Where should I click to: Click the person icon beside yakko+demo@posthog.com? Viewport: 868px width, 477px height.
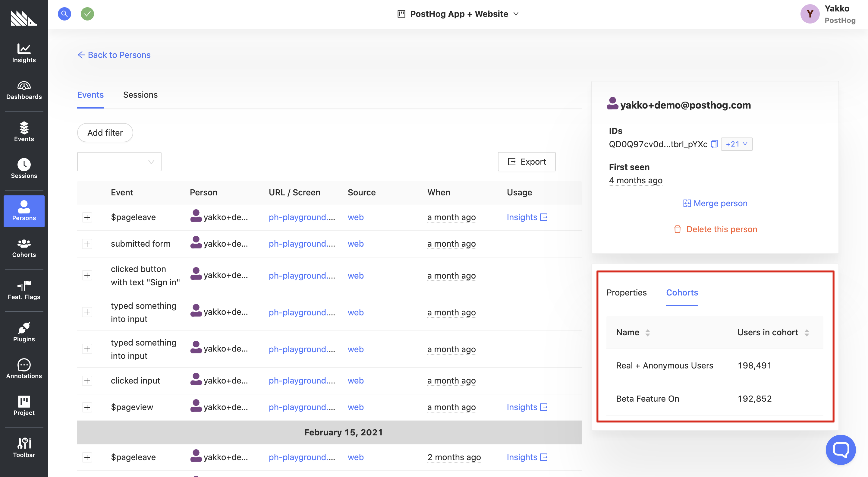(x=612, y=103)
